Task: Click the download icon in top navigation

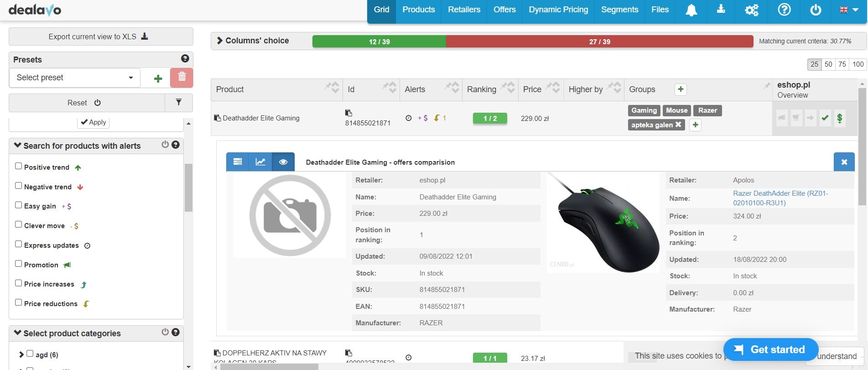Action: point(721,9)
